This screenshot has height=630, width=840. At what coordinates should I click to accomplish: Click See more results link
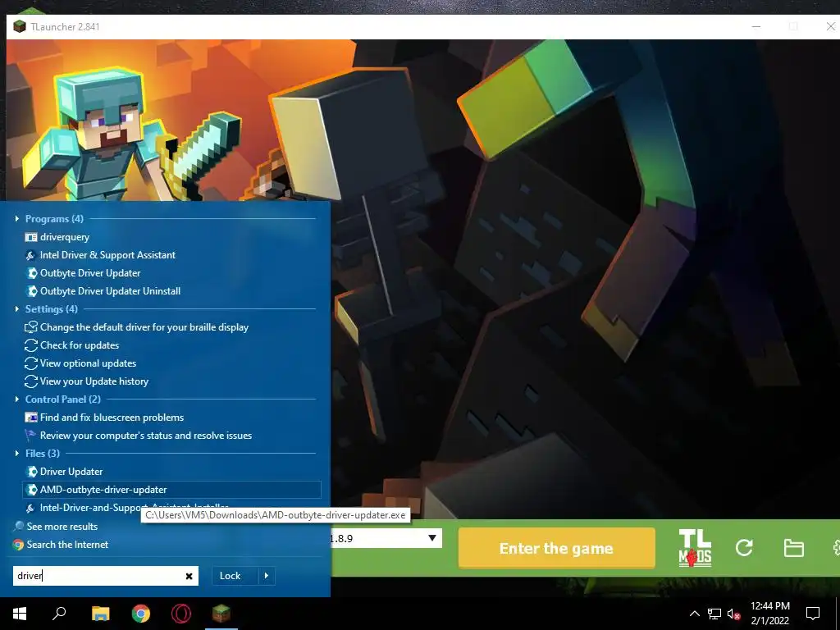click(62, 527)
